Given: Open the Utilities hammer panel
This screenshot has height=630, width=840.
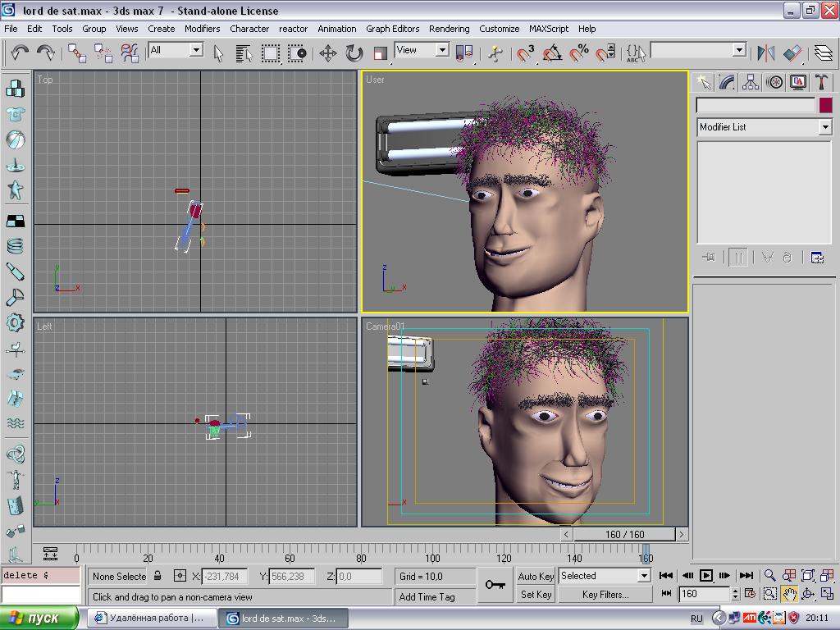Looking at the screenshot, I should 820,82.
